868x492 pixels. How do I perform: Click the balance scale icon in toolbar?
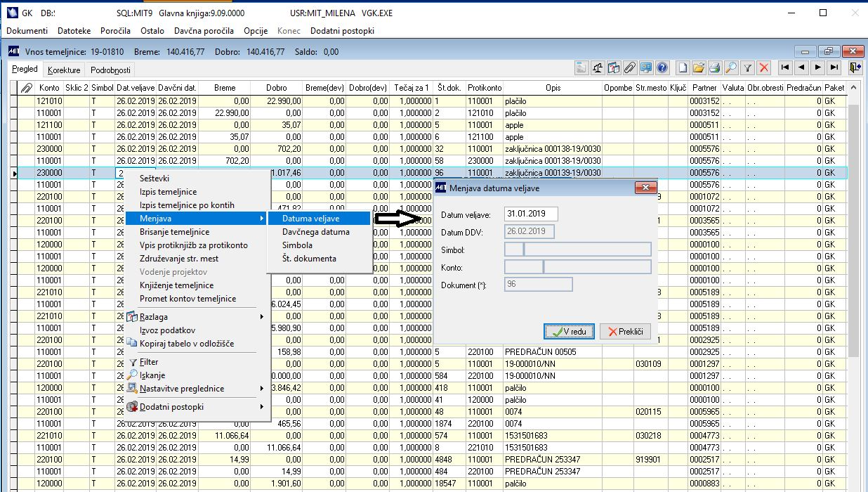(598, 68)
